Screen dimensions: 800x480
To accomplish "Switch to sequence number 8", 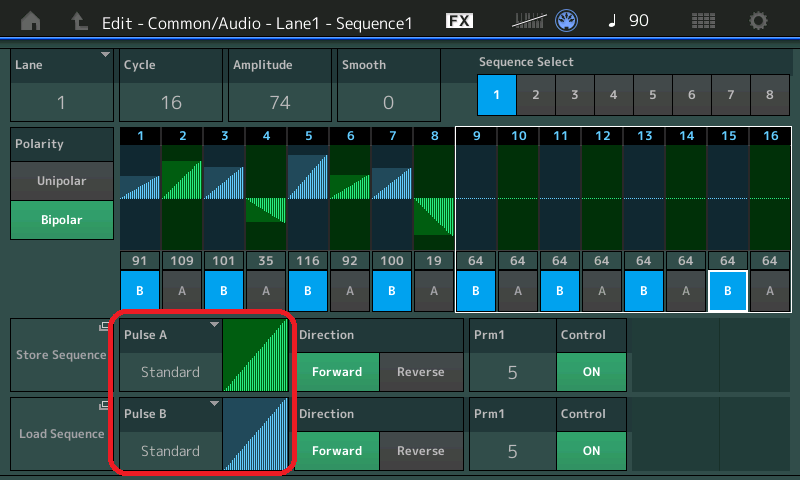I will [x=769, y=95].
